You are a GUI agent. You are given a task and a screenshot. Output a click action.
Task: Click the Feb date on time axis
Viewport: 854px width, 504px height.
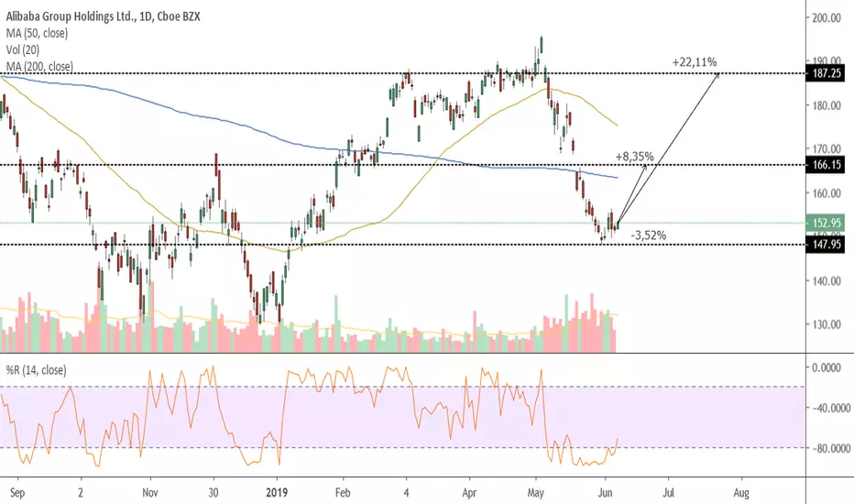(x=342, y=493)
